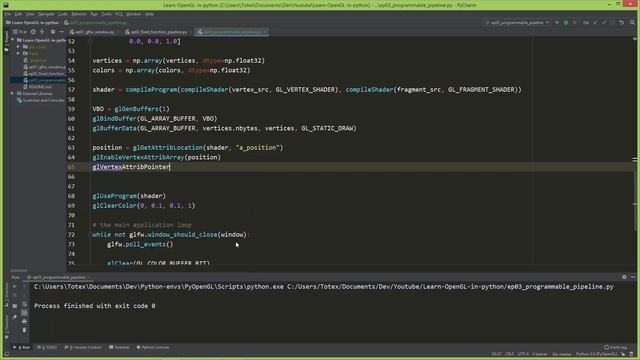The image size is (640, 360).
Task: Toggle soft-wrap icon in Run console
Action: pos(24,305)
